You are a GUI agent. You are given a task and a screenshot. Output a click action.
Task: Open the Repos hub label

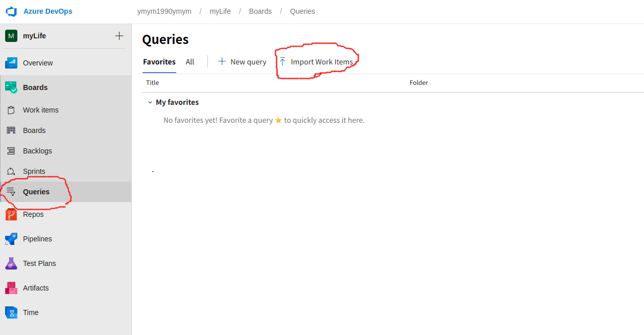tap(33, 214)
